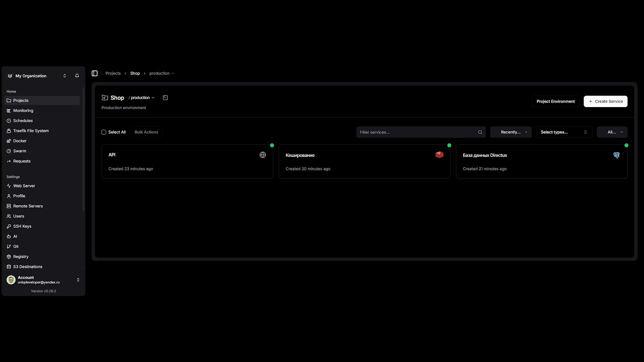Open the API service card
Viewport: 644px width, 362px height.
click(x=187, y=161)
